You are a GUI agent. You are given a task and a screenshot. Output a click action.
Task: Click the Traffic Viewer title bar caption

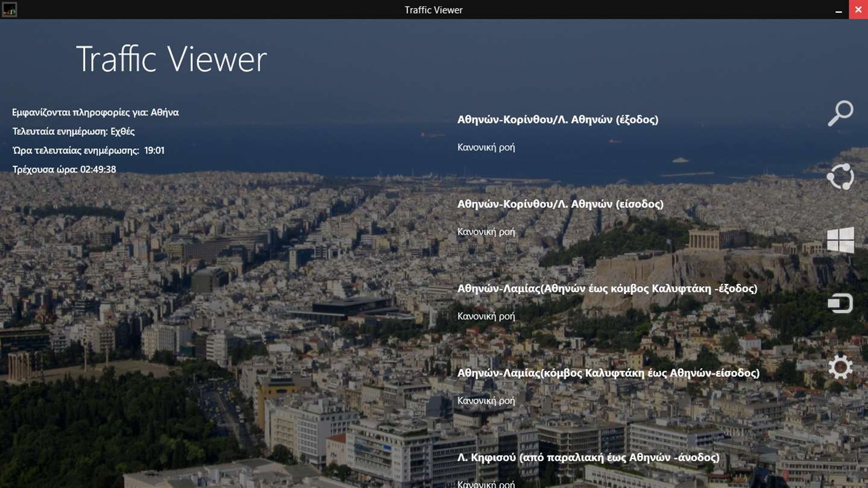point(433,10)
